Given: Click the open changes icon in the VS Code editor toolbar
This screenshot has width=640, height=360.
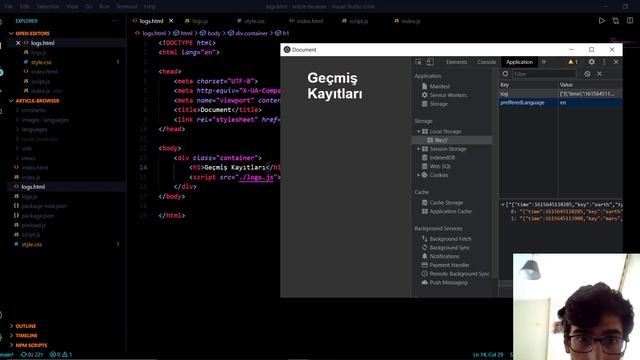Looking at the screenshot, I should (616, 21).
